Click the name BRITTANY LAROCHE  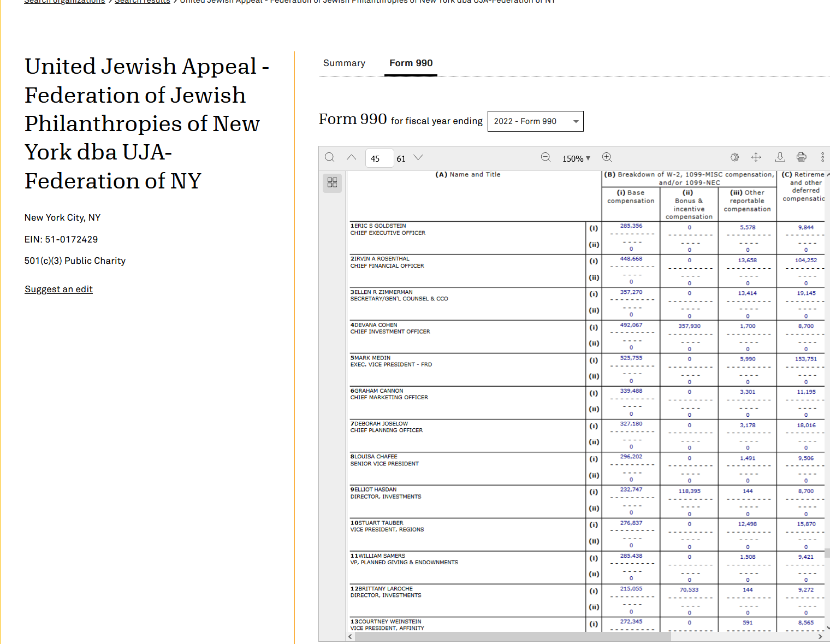tap(386, 588)
